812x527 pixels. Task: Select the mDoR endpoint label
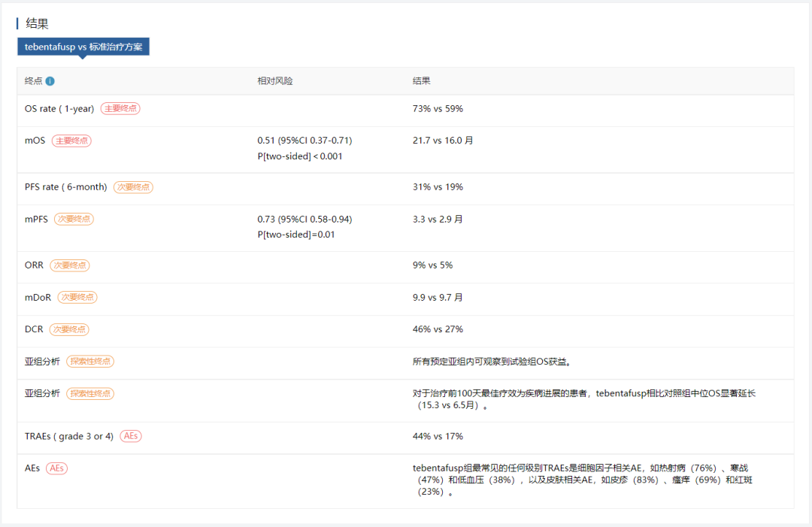(38, 298)
